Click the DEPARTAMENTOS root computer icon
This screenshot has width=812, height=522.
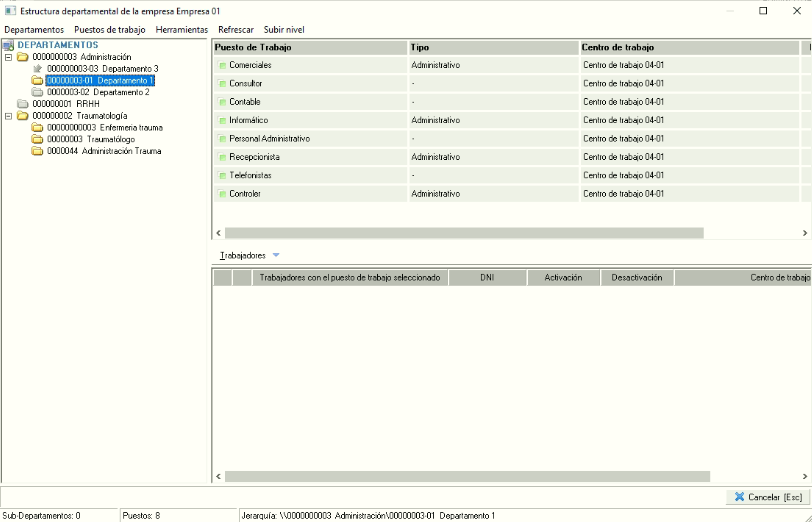tap(8, 45)
